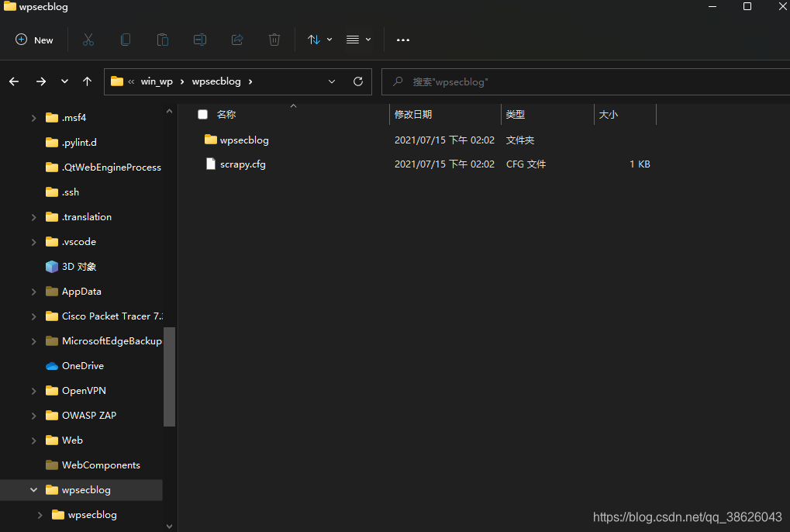Refresh the current folder view

tap(358, 81)
